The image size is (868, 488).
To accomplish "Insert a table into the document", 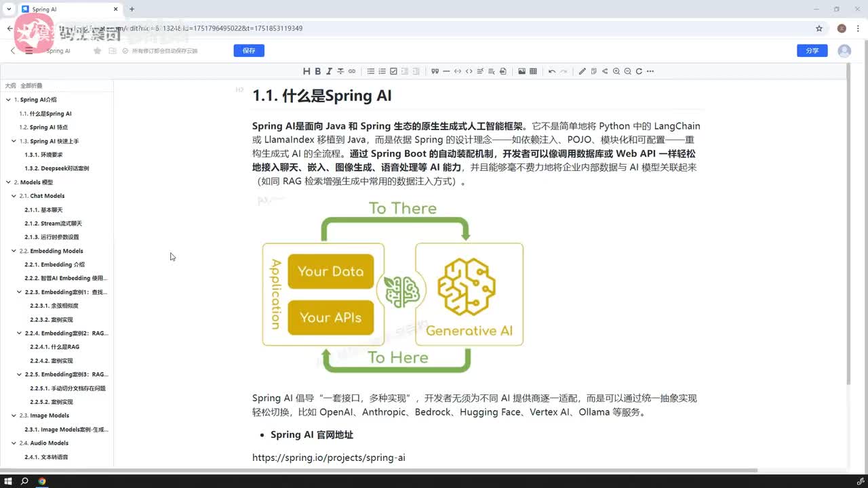I will coord(533,71).
